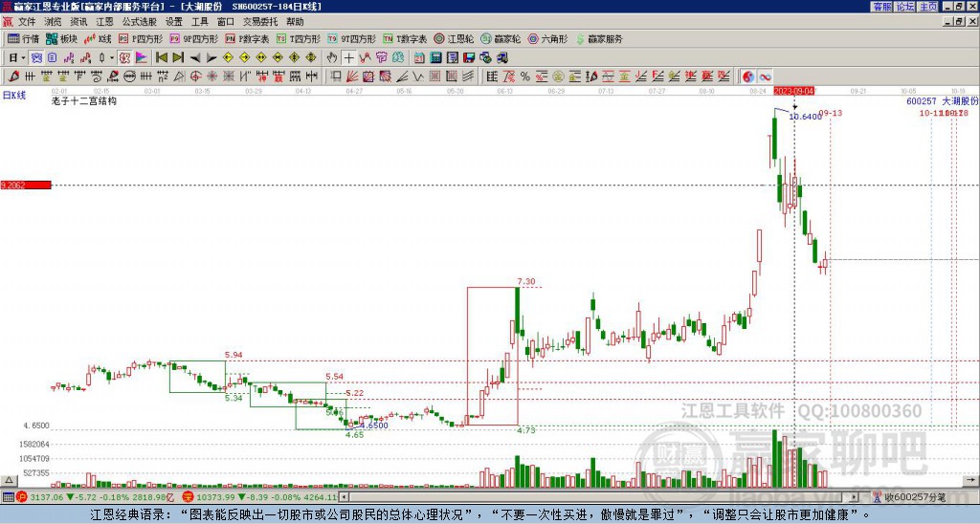Open the 帮助 menu

pos(295,22)
